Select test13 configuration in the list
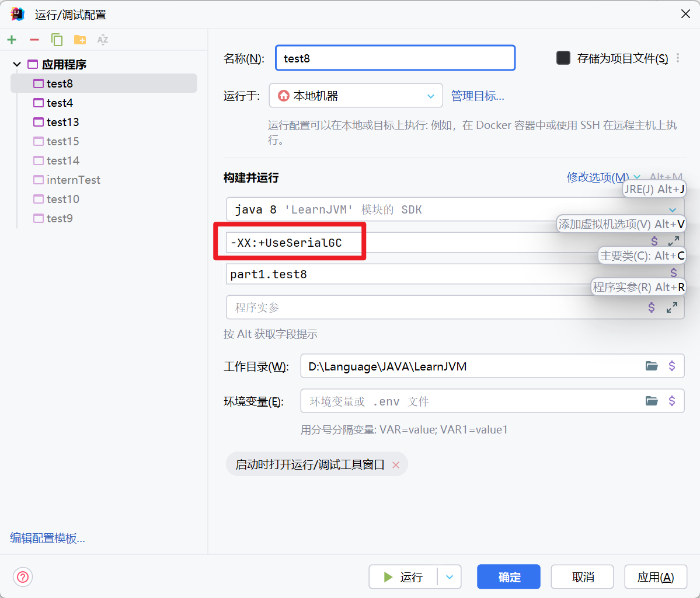Screen dimensions: 700x598 point(62,122)
